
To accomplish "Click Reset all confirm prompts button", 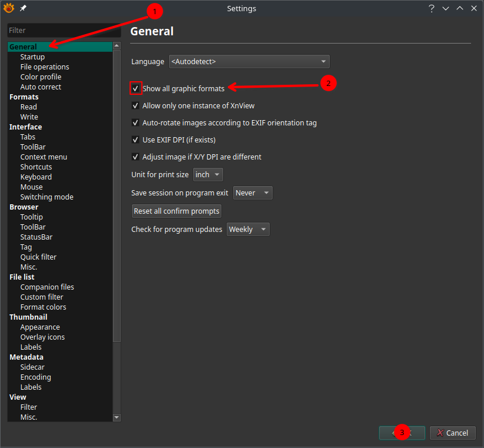I will click(177, 211).
